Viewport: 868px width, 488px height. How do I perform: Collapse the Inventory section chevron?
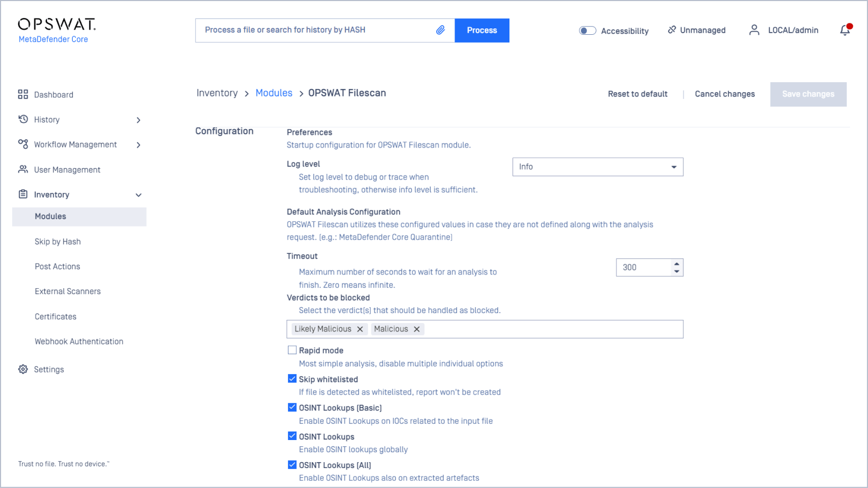coord(138,195)
